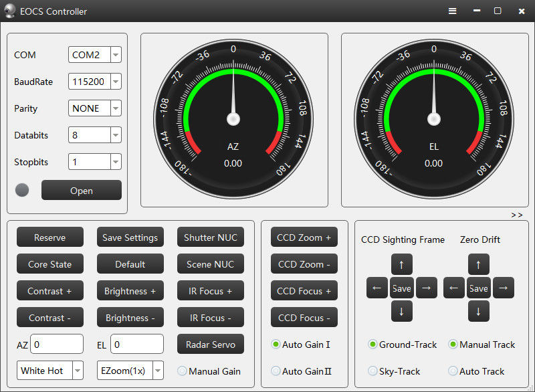Expand the BaudRate dropdown
The width and height of the screenshot is (535, 392).
click(115, 82)
